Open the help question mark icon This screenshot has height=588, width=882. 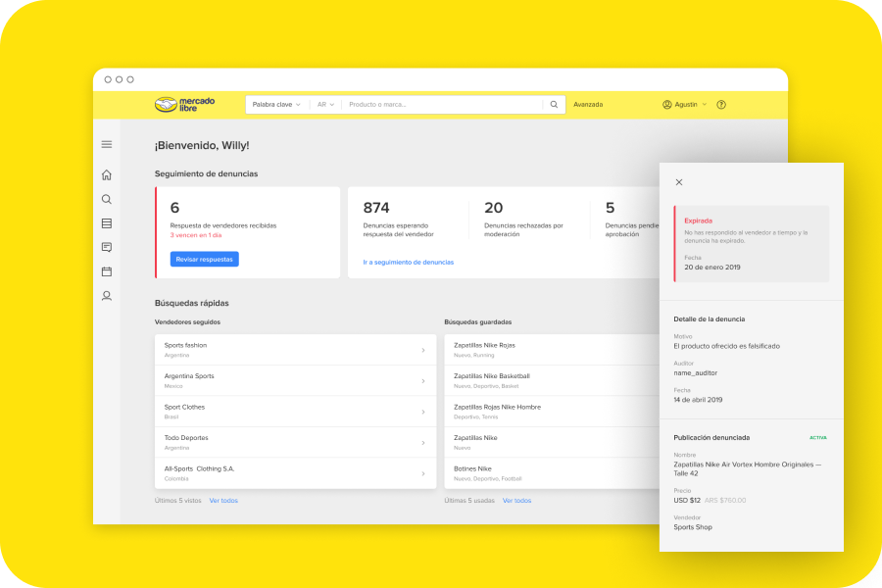[x=721, y=105]
